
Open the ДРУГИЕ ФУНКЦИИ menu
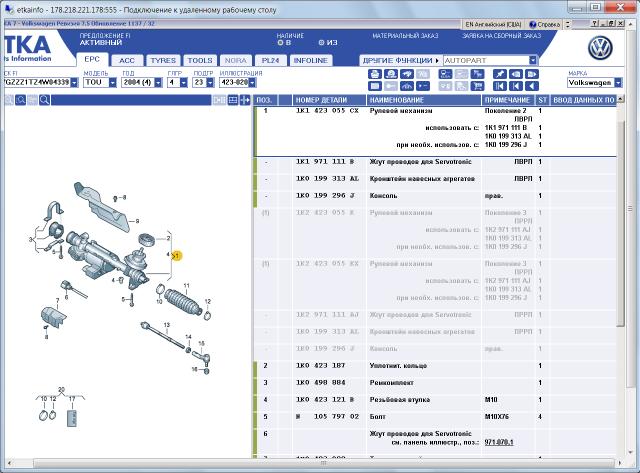click(400, 60)
